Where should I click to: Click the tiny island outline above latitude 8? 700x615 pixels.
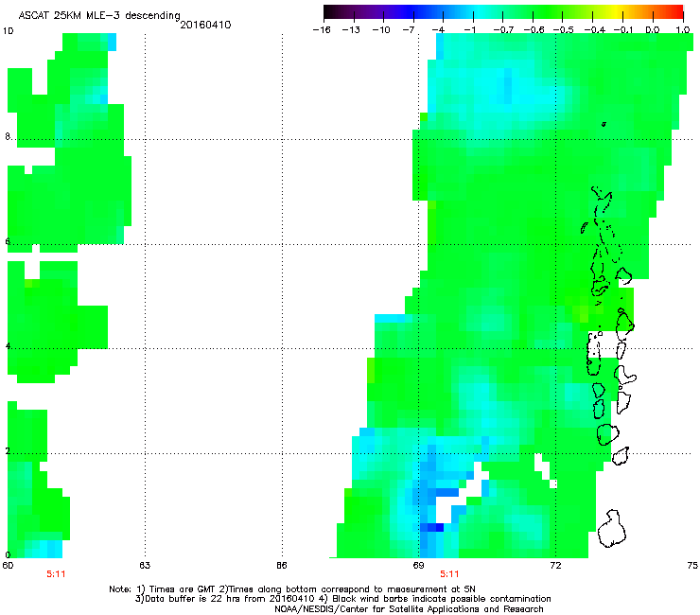pyautogui.click(x=604, y=124)
